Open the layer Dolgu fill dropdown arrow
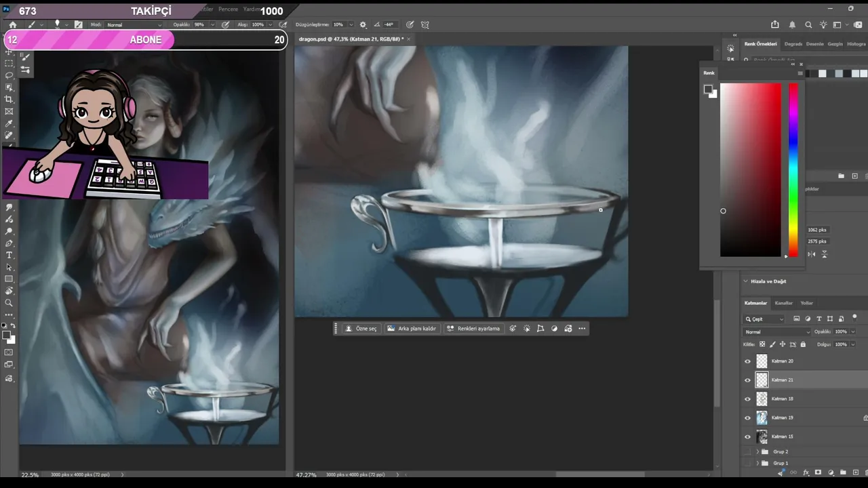The width and height of the screenshot is (868, 488). coord(852,344)
